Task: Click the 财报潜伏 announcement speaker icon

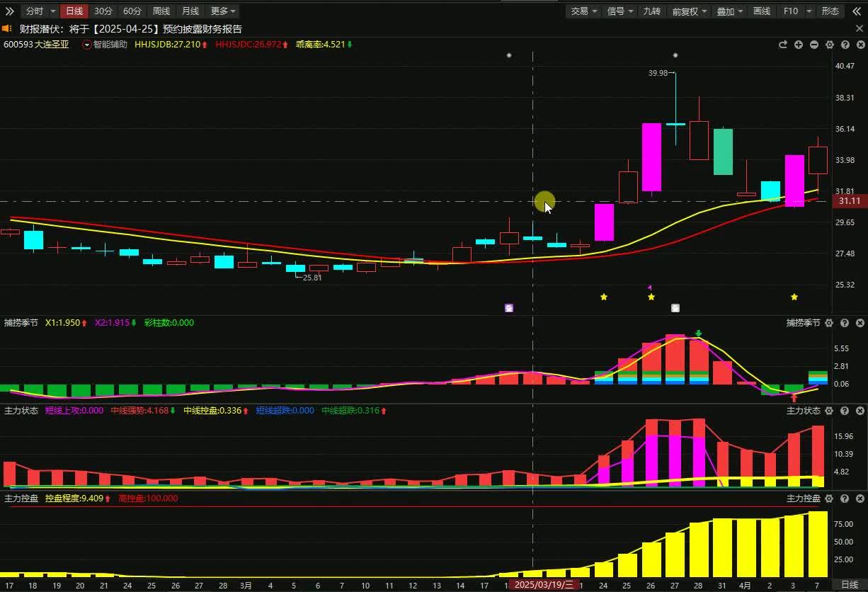Action: 7,29
